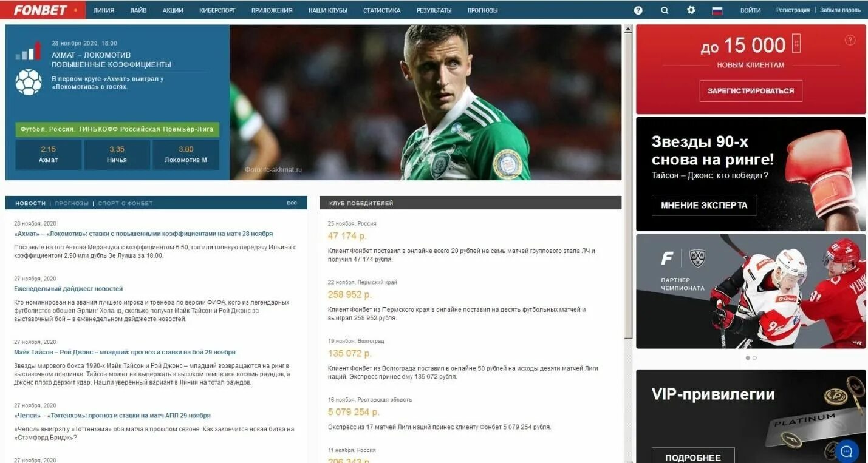The image size is (868, 463).
Task: Switch to the НОВОСТИ tab
Action: (30, 203)
